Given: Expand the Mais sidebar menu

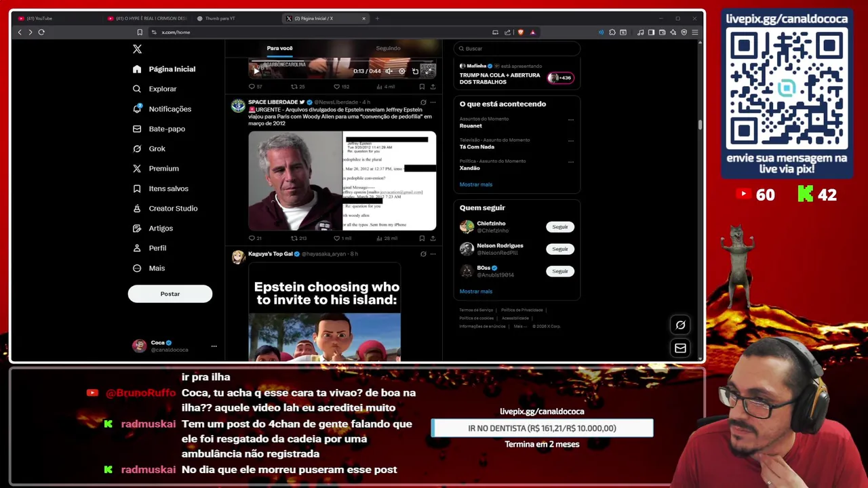Looking at the screenshot, I should (x=149, y=268).
